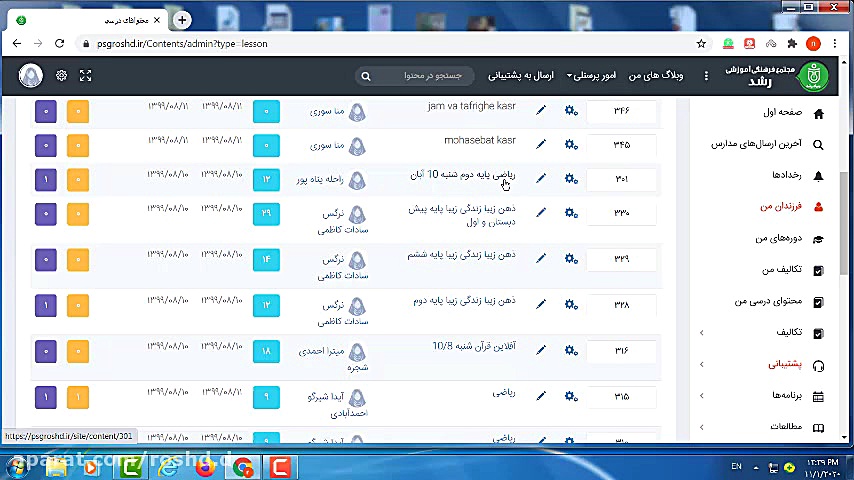Click the edit pencil in row 329
Image resolution: width=854 pixels, height=480 pixels.
click(541, 259)
